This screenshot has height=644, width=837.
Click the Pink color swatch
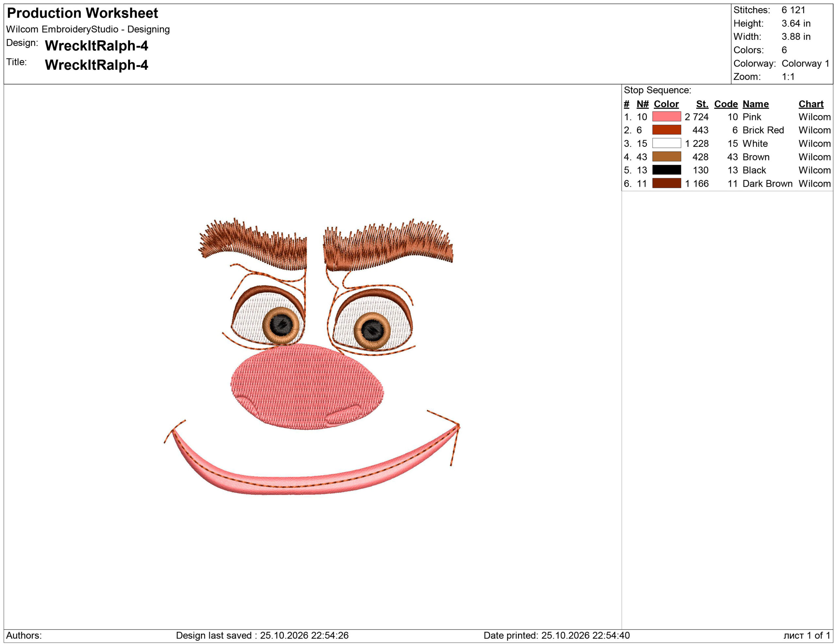666,116
